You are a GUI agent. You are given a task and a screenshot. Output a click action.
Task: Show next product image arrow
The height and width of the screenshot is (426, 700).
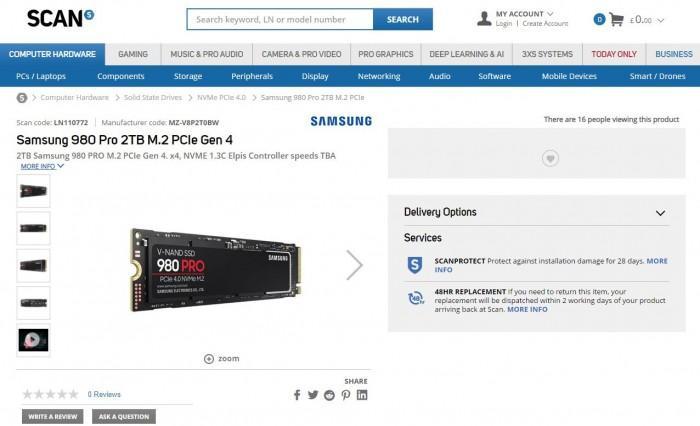pos(354,265)
